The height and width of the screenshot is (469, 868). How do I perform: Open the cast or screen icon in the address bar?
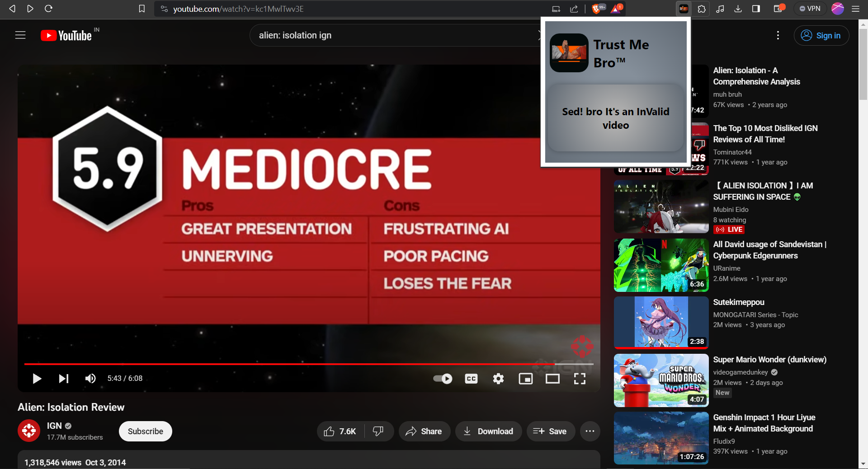[x=556, y=9]
